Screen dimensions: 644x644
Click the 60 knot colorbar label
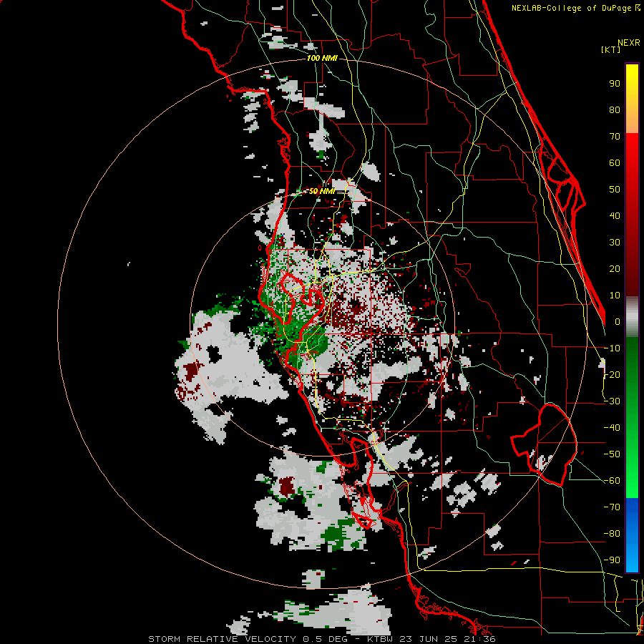[x=615, y=163]
